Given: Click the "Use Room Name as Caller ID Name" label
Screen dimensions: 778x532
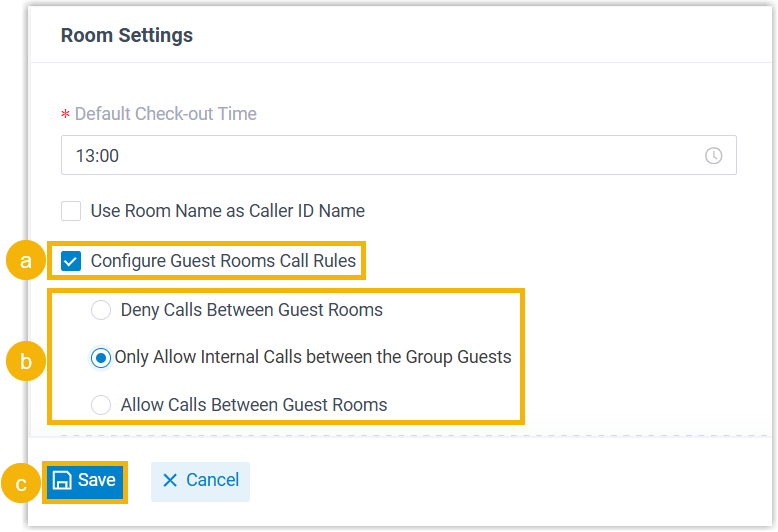Looking at the screenshot, I should click(228, 211).
